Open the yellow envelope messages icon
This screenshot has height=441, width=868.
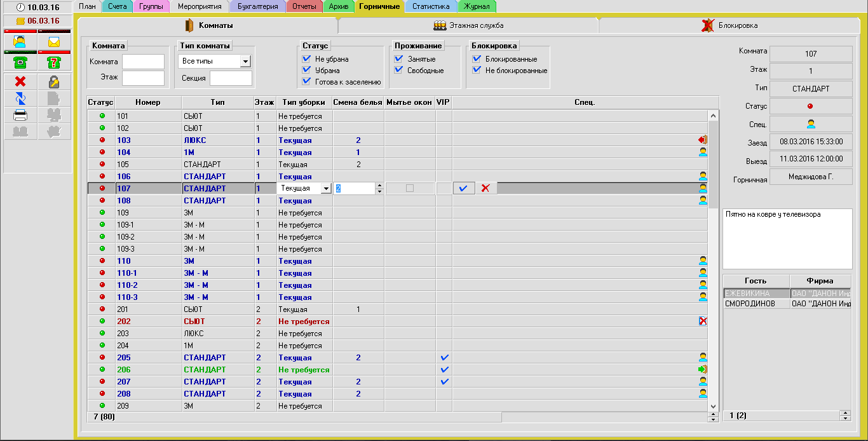tap(54, 42)
